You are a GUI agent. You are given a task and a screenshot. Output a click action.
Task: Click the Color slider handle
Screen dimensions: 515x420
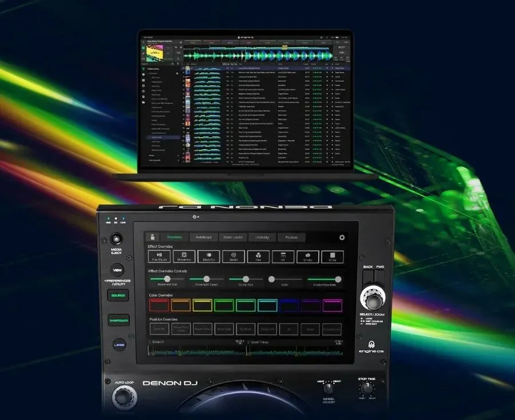(271, 279)
